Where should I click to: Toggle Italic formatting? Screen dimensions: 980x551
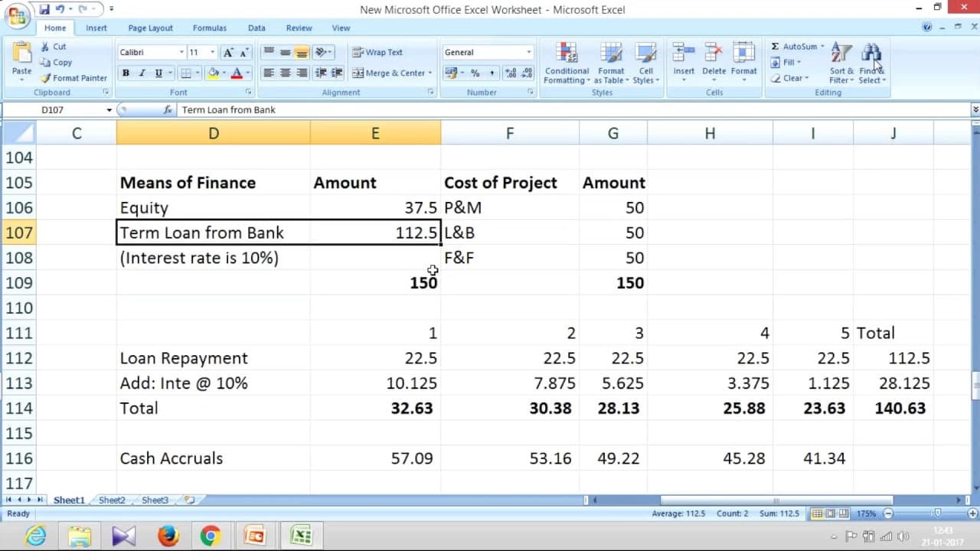tap(142, 73)
